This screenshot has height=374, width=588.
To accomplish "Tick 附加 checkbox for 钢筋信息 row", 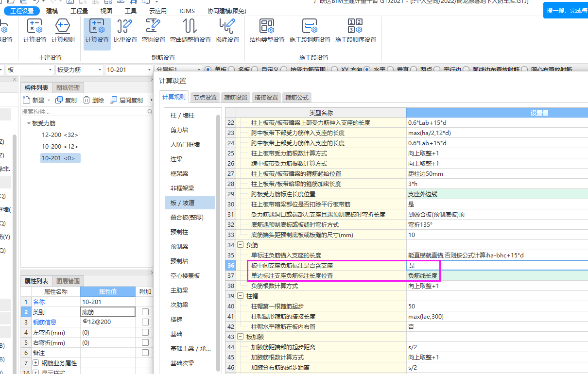I will point(145,322).
